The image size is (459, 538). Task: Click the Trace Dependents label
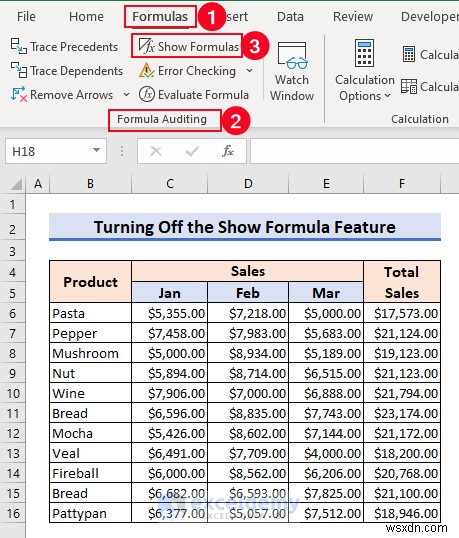point(76,71)
